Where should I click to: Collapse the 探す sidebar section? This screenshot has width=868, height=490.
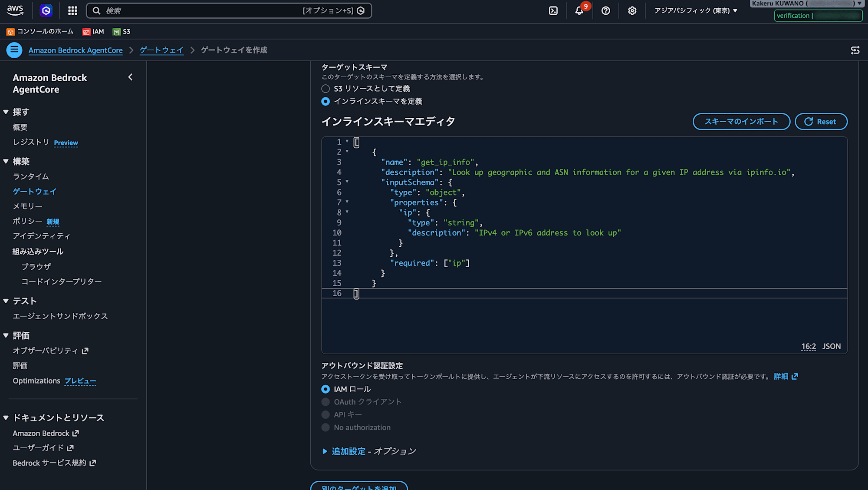[6, 112]
